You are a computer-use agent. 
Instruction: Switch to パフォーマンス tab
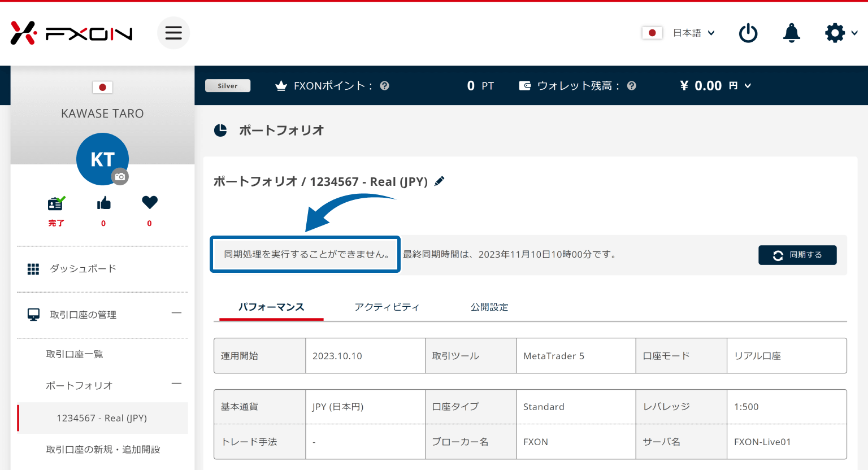point(271,307)
